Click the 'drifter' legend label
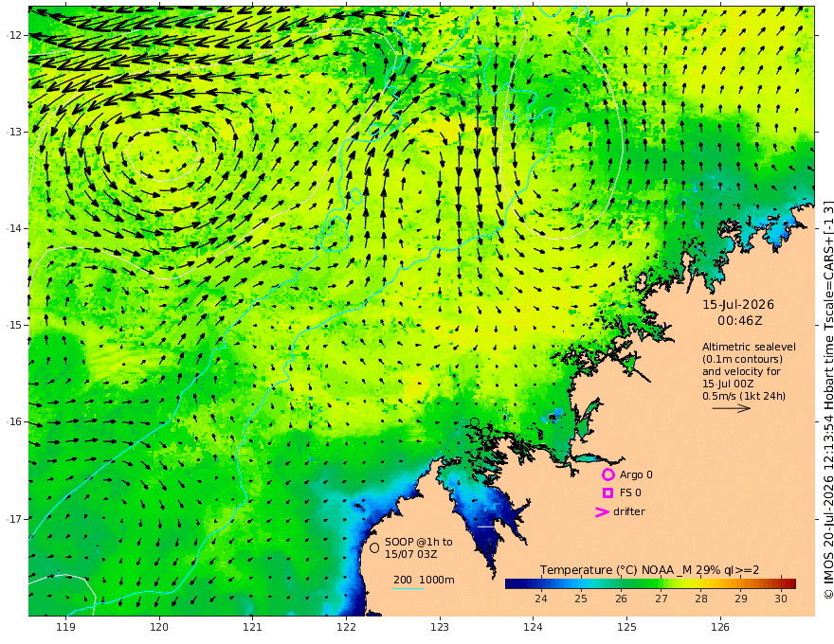This screenshot has width=834, height=644. 629,511
